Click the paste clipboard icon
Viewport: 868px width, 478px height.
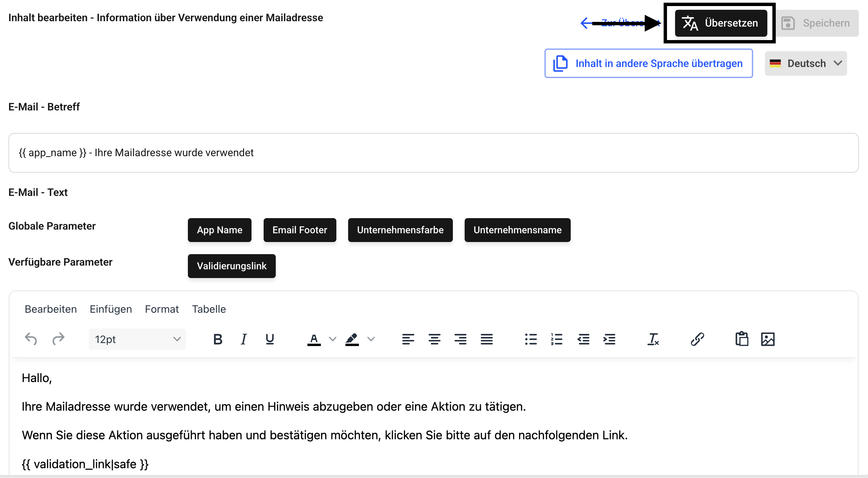point(742,339)
